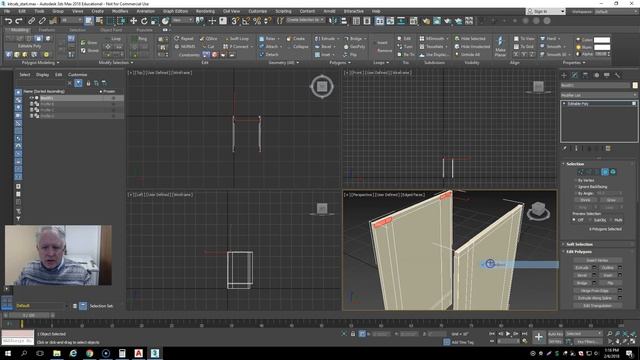Collapse the Edit Polygons rollout
Viewport: 640px width, 360px height.
coord(578,252)
